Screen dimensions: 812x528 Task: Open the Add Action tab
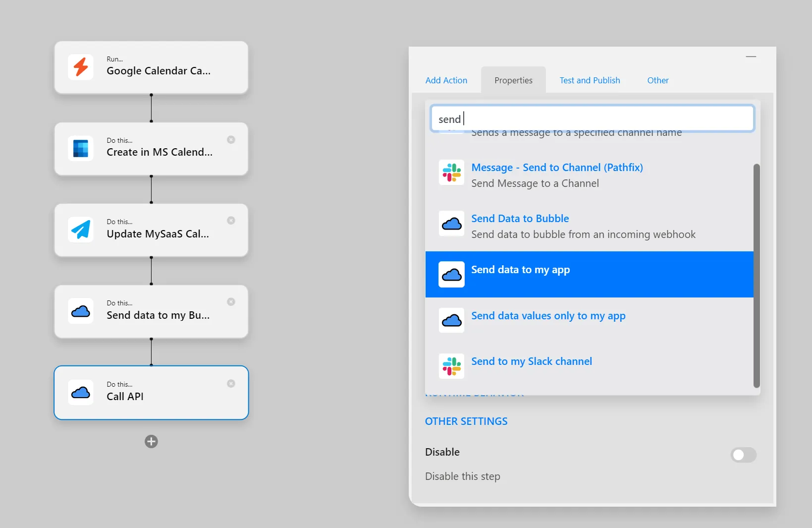pos(446,80)
